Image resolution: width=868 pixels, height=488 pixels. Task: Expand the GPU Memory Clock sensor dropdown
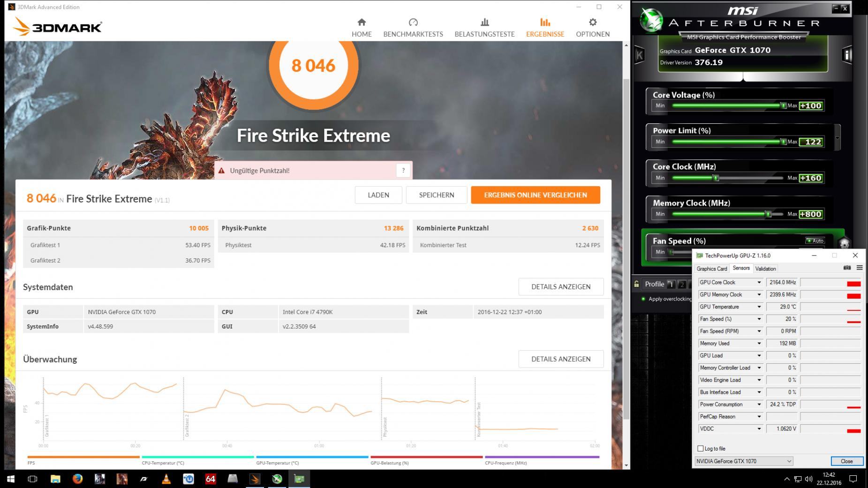click(x=759, y=294)
